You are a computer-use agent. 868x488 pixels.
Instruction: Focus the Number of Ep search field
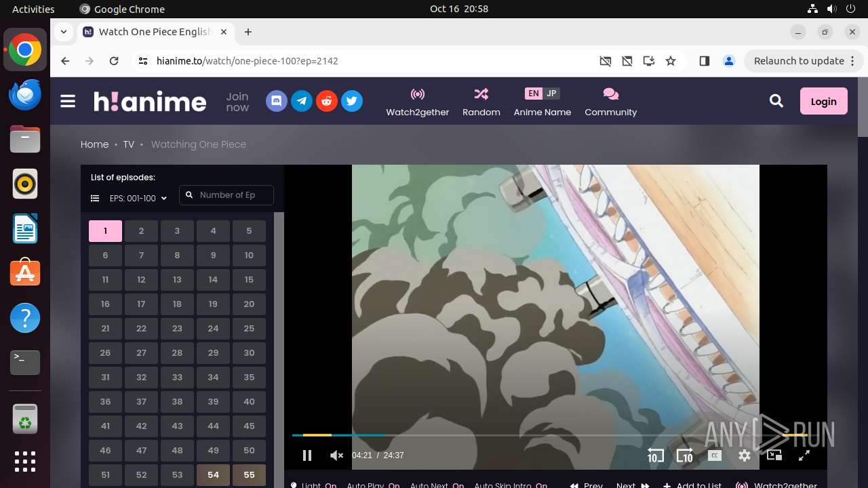(x=226, y=195)
